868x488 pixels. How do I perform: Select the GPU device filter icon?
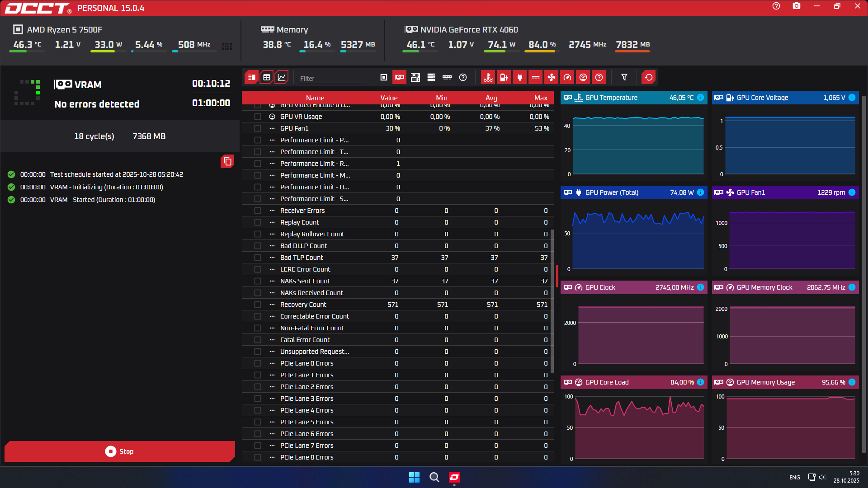click(x=400, y=77)
